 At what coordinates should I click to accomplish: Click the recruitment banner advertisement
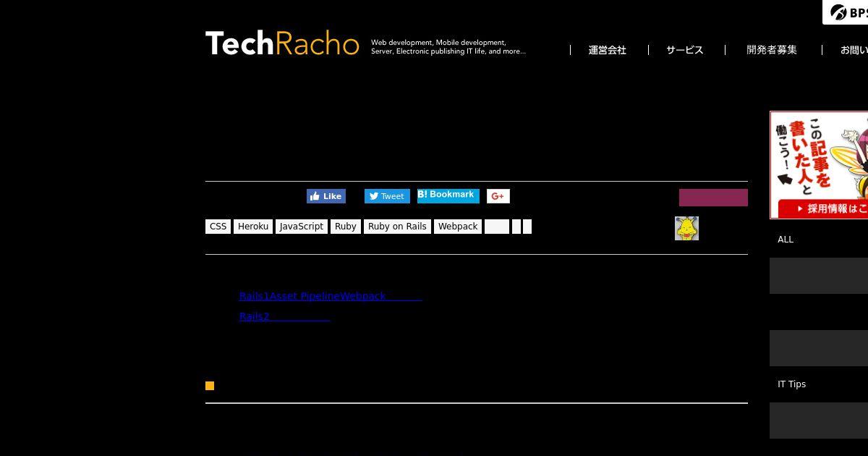click(x=819, y=165)
